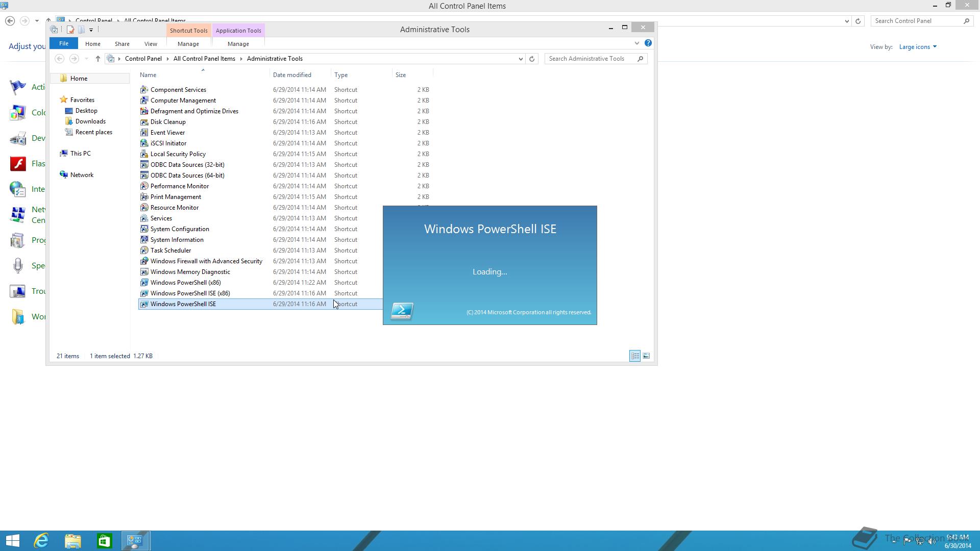980x551 pixels.
Task: Open Internet Explorer from the taskbar
Action: 41,541
